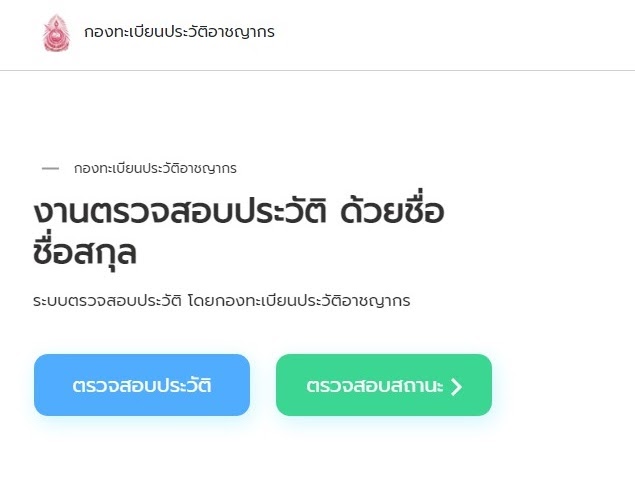The height and width of the screenshot is (483, 635).
Task: Click the police emblem logo in header
Action: tap(56, 33)
